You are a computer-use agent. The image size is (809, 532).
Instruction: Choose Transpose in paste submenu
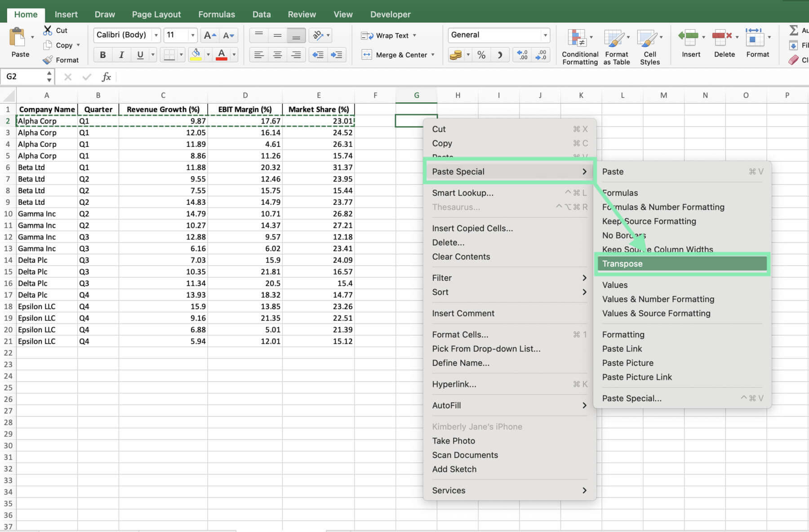point(682,264)
